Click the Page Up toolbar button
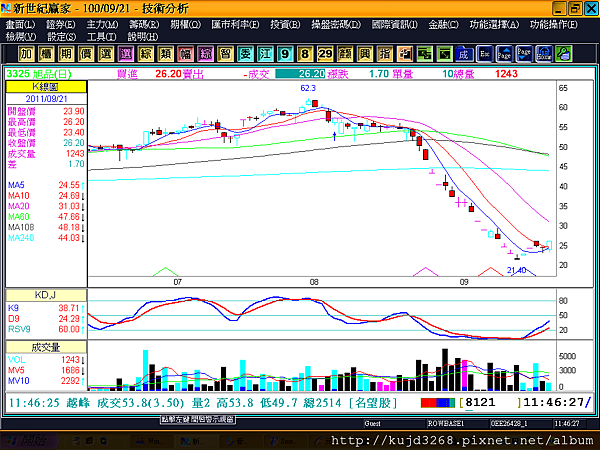 [x=504, y=54]
